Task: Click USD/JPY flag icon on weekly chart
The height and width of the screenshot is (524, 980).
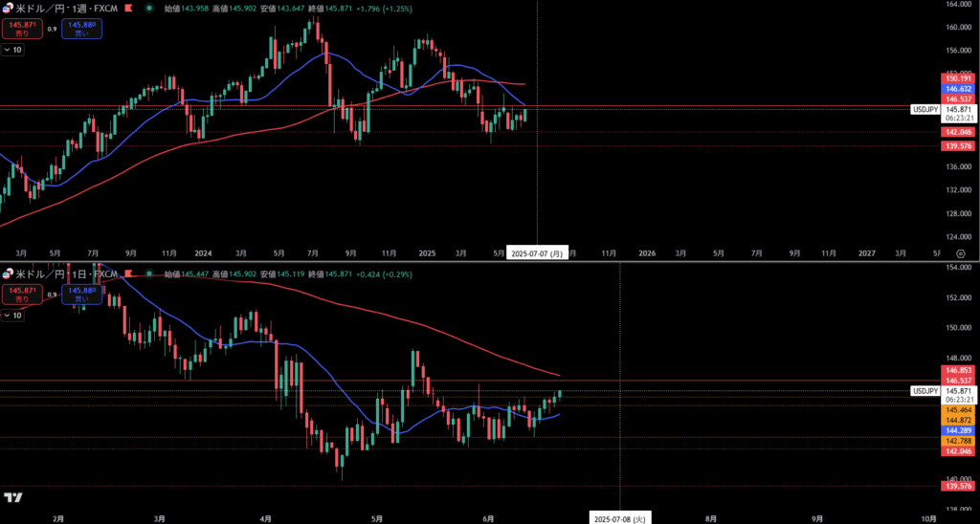Action: 8,9
